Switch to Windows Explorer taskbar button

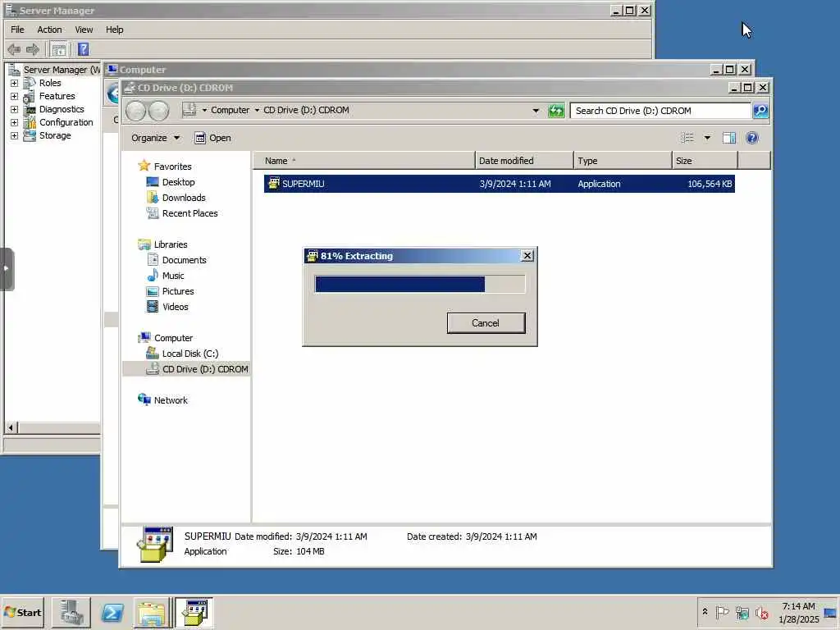pos(152,612)
